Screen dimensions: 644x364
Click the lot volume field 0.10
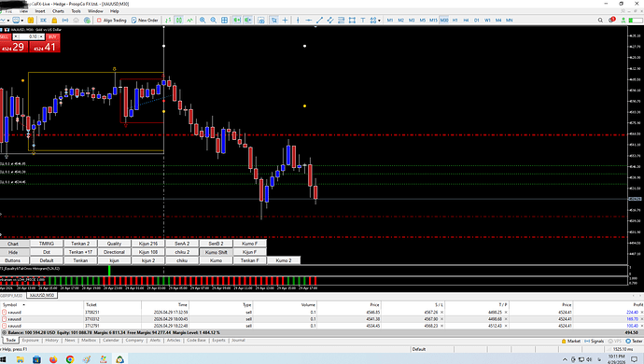click(x=29, y=37)
